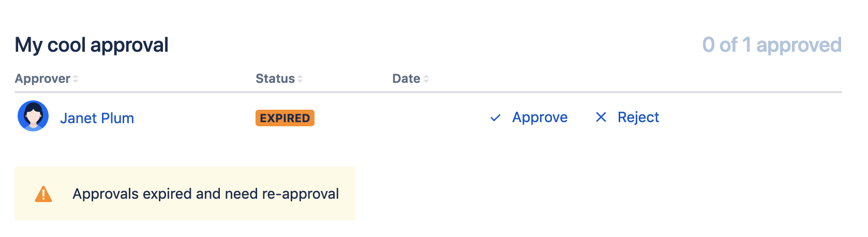Click the "Approvals expired and need re-approval" message

click(x=205, y=194)
